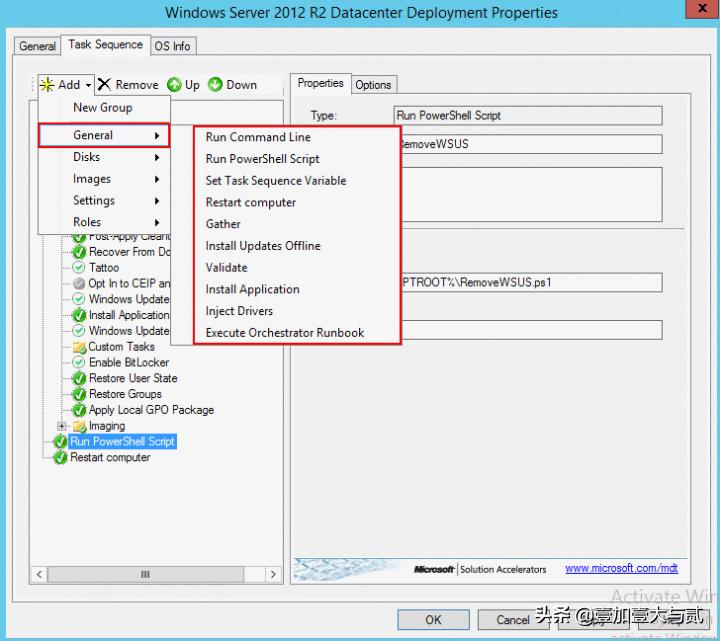Choose Restart computer in submenu
This screenshot has height=641, width=720.
tap(251, 202)
